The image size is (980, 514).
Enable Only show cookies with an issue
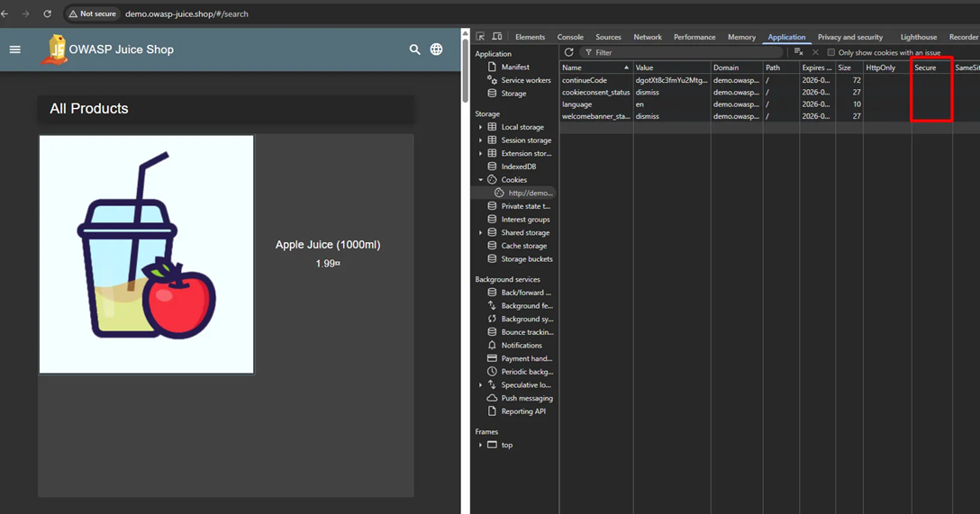(830, 52)
